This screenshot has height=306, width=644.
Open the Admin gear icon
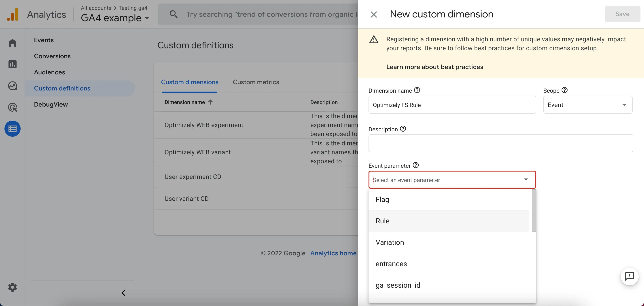(x=13, y=287)
